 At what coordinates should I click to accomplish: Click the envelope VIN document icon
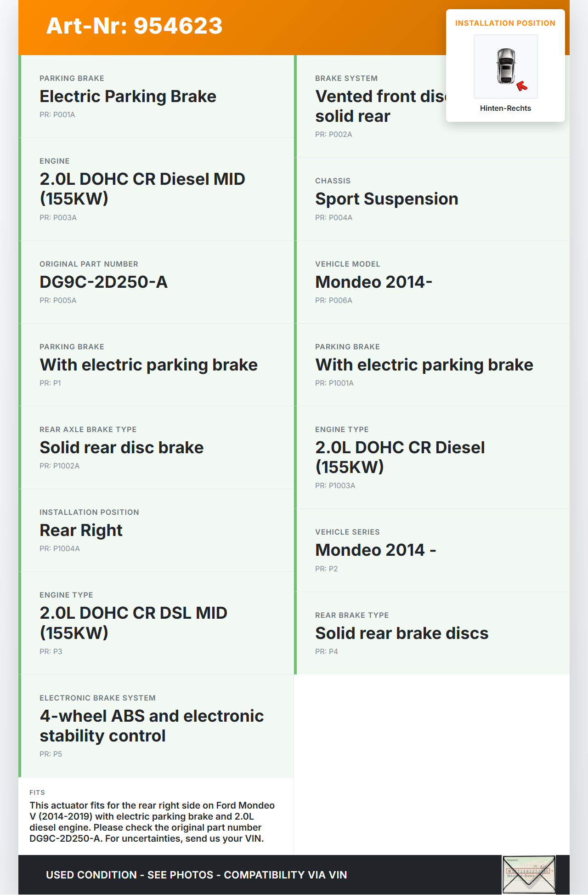(529, 874)
